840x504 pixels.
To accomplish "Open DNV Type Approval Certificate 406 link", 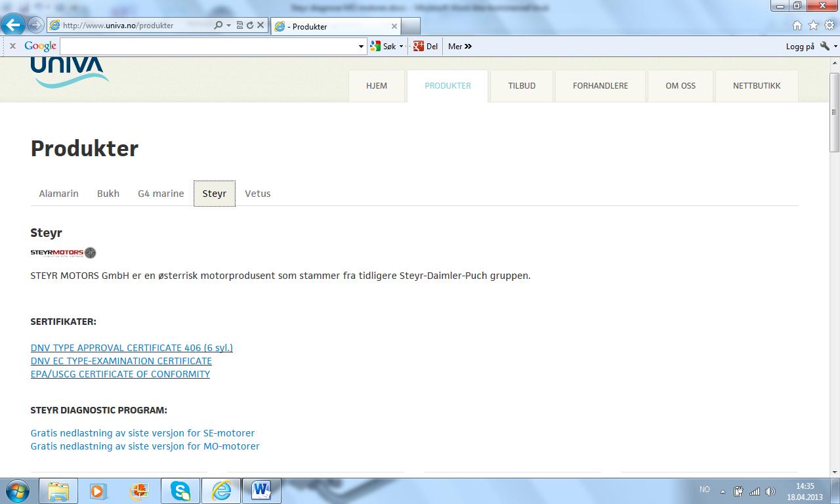I will click(x=132, y=348).
